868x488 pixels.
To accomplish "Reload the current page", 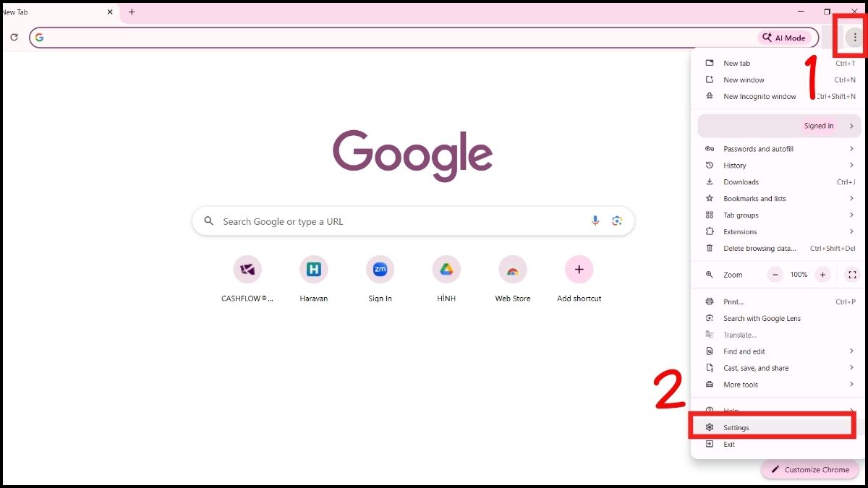I will click(14, 37).
